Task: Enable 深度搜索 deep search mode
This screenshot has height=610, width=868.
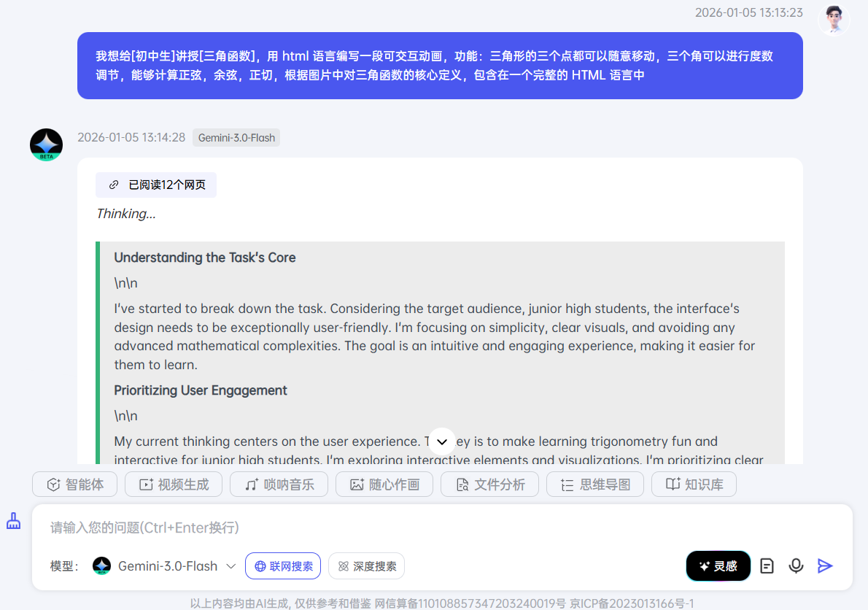Action: (366, 565)
